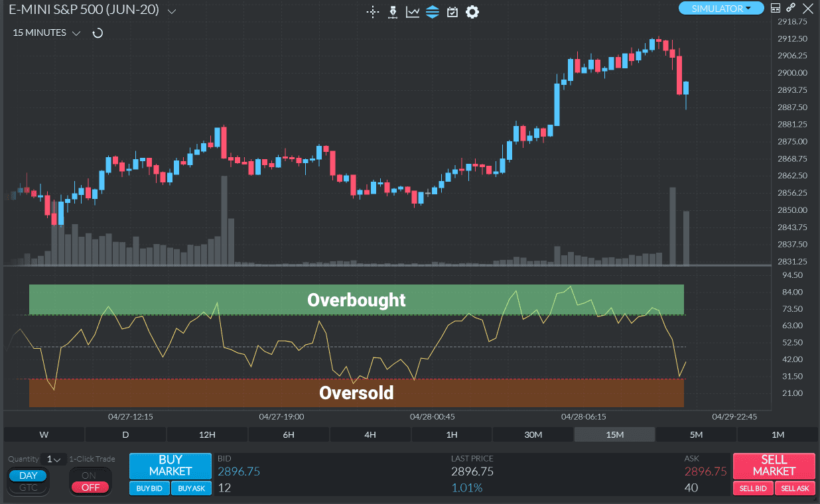820x504 pixels.
Task: Open the economic events calendar icon
Action: (x=452, y=12)
